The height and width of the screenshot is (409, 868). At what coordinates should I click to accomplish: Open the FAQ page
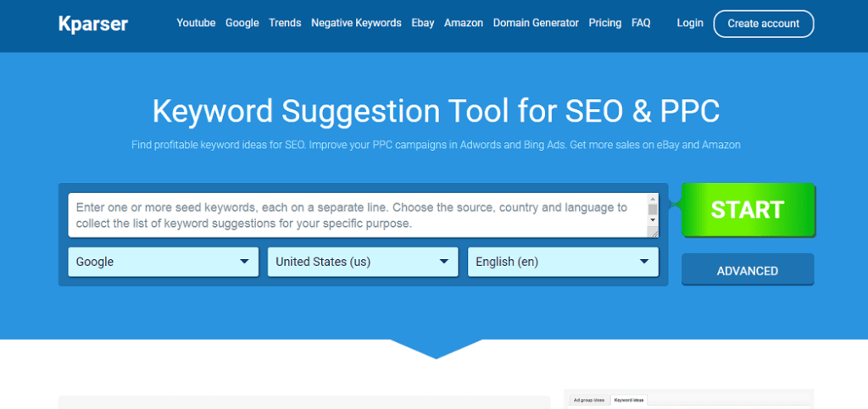click(641, 23)
